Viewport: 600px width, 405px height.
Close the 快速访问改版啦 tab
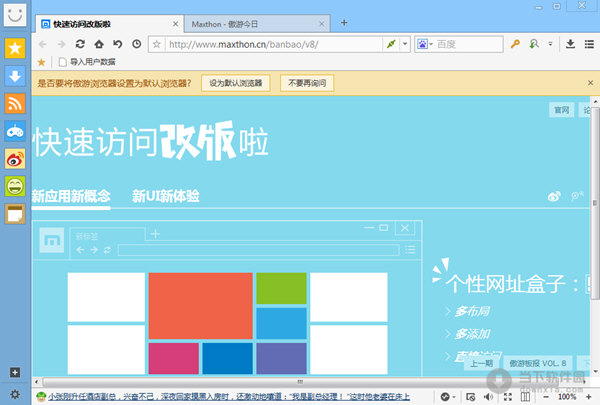coord(175,24)
